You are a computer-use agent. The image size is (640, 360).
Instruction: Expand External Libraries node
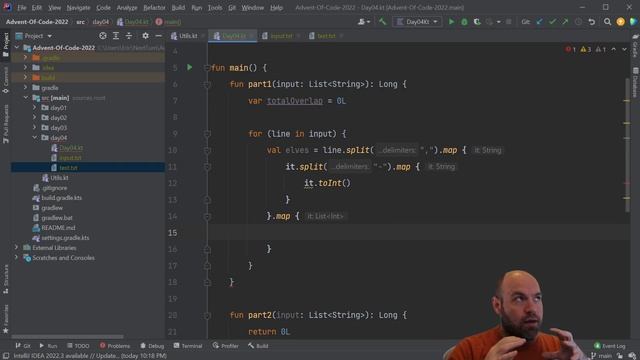(x=16, y=247)
